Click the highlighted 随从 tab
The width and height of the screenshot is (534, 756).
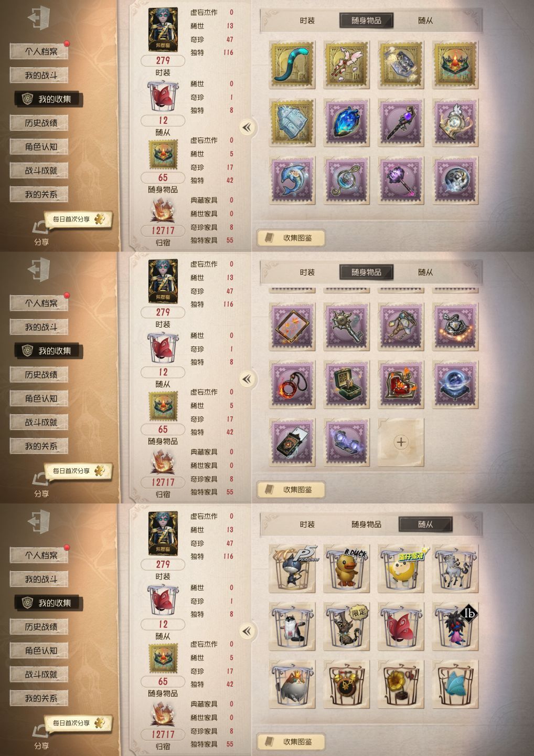tap(425, 524)
